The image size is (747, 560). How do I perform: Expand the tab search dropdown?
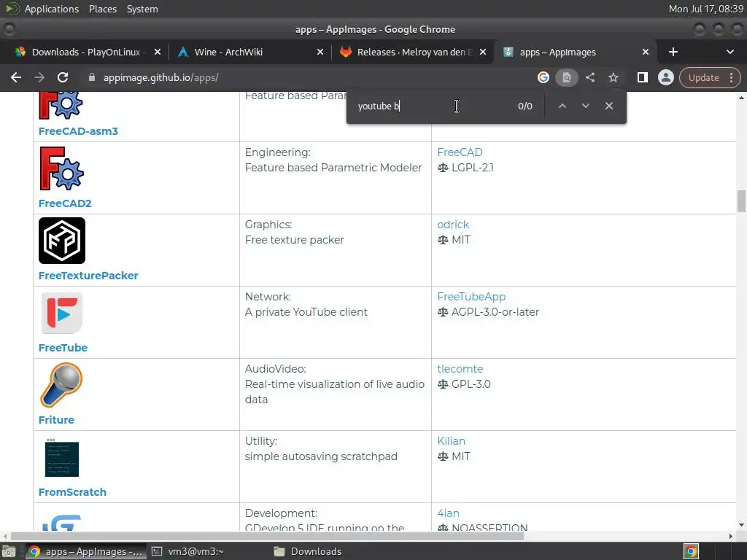(x=729, y=52)
